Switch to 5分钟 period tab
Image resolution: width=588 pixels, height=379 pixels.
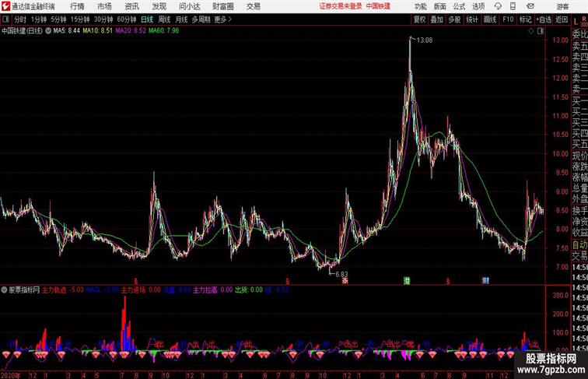[x=58, y=19]
